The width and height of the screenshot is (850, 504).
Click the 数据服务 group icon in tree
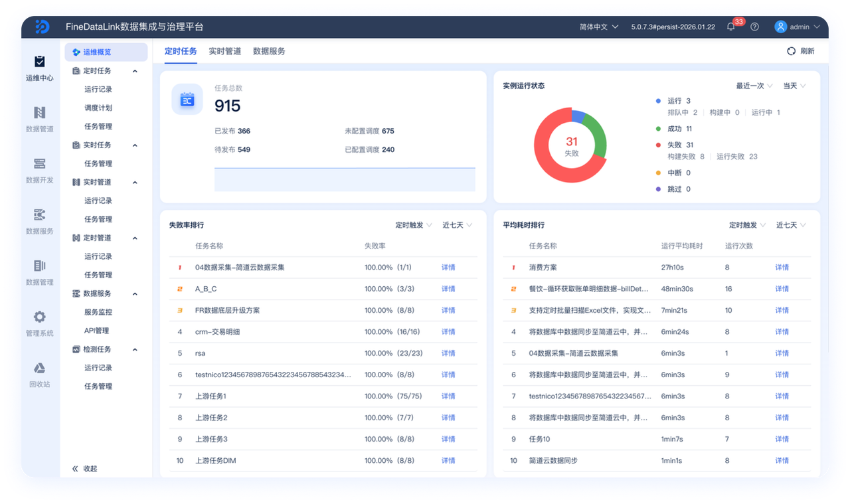tap(76, 294)
